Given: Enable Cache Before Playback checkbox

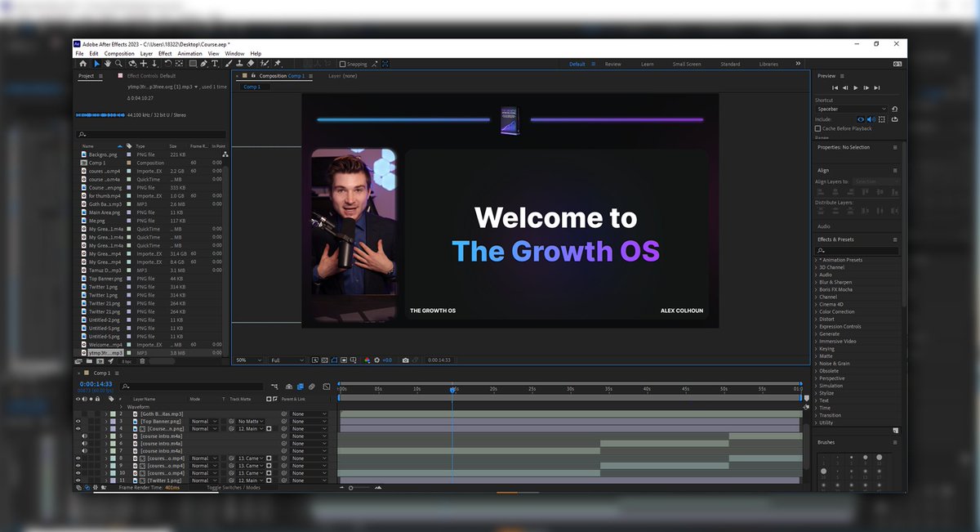Looking at the screenshot, I should click(x=817, y=128).
